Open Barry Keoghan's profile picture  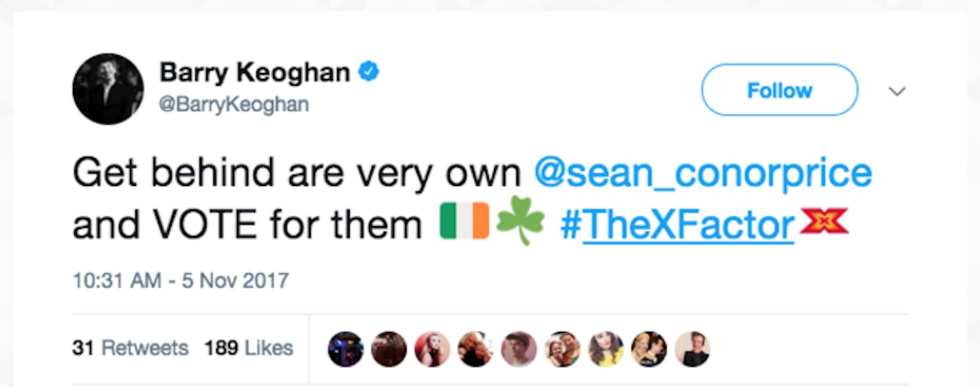[x=108, y=89]
